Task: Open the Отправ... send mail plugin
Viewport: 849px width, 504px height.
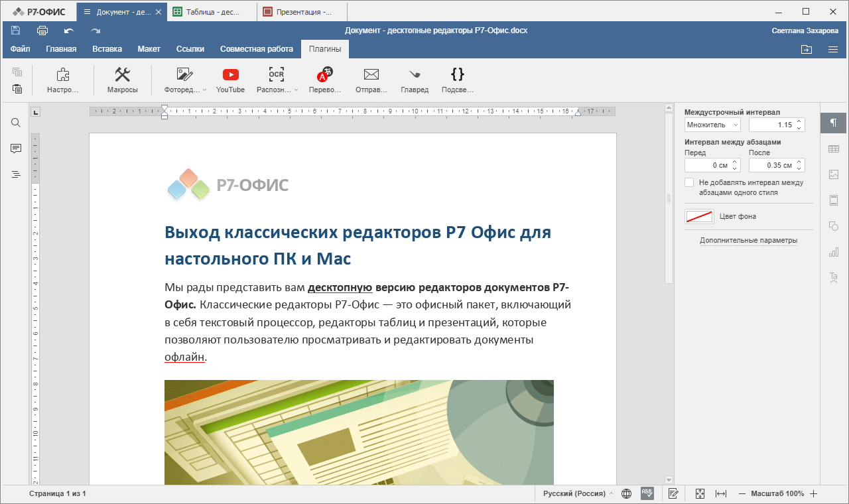Action: (371, 81)
